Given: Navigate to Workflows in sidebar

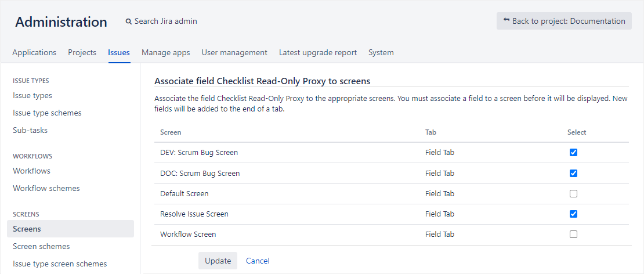Looking at the screenshot, I should click(31, 171).
